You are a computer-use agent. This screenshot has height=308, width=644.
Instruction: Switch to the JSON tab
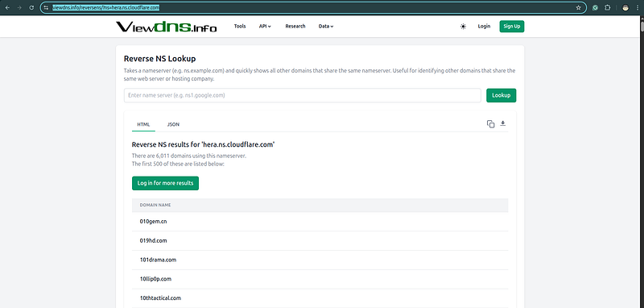click(173, 124)
